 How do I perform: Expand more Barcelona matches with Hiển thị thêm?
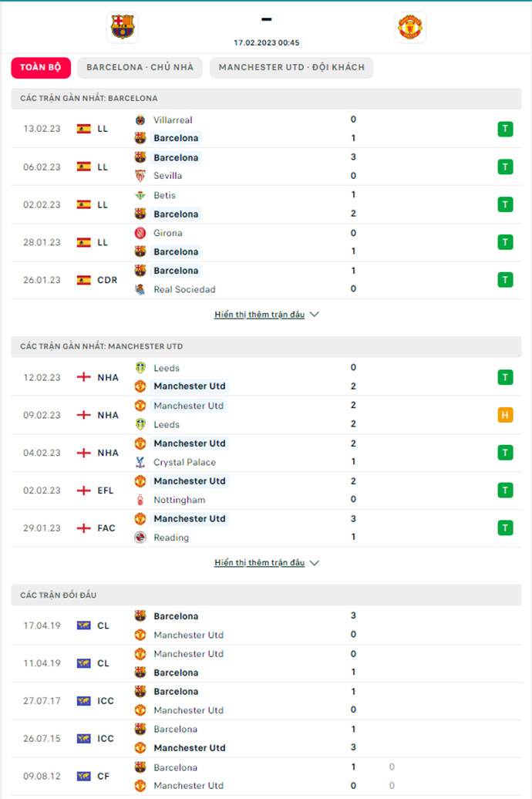(x=260, y=315)
